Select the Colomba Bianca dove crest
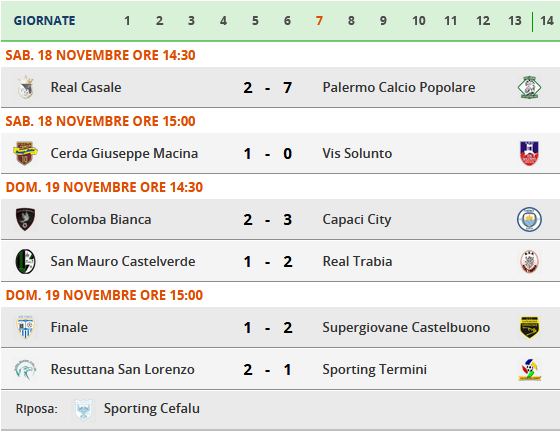The image size is (560, 432). click(x=25, y=219)
